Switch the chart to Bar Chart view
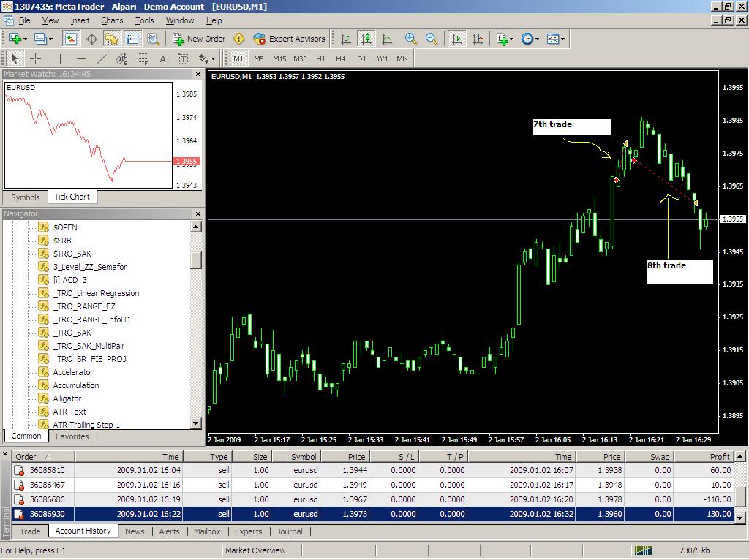 [346, 39]
